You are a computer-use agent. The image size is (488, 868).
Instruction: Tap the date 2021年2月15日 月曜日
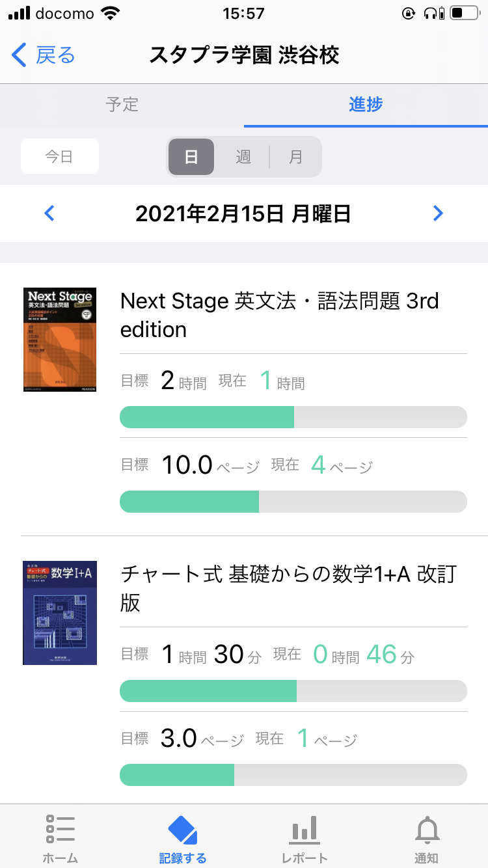[x=243, y=213]
